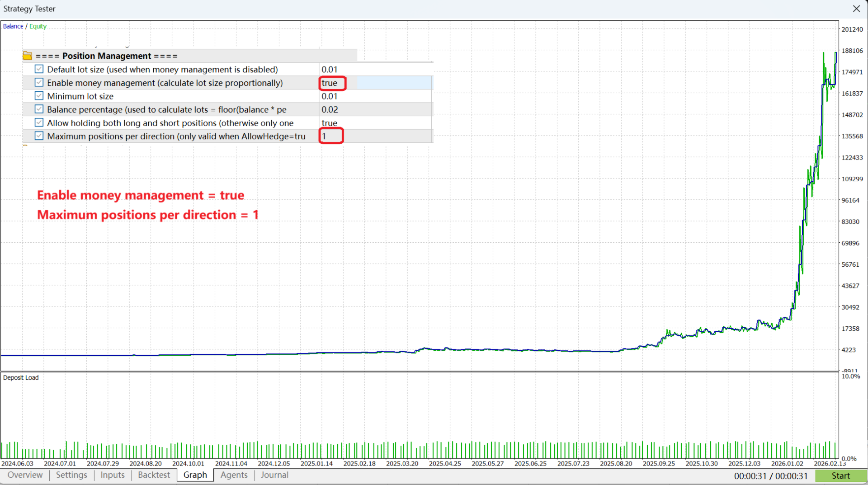The height and width of the screenshot is (485, 868).
Task: Click the 2025.09.25 date on the axis
Action: pos(659,463)
